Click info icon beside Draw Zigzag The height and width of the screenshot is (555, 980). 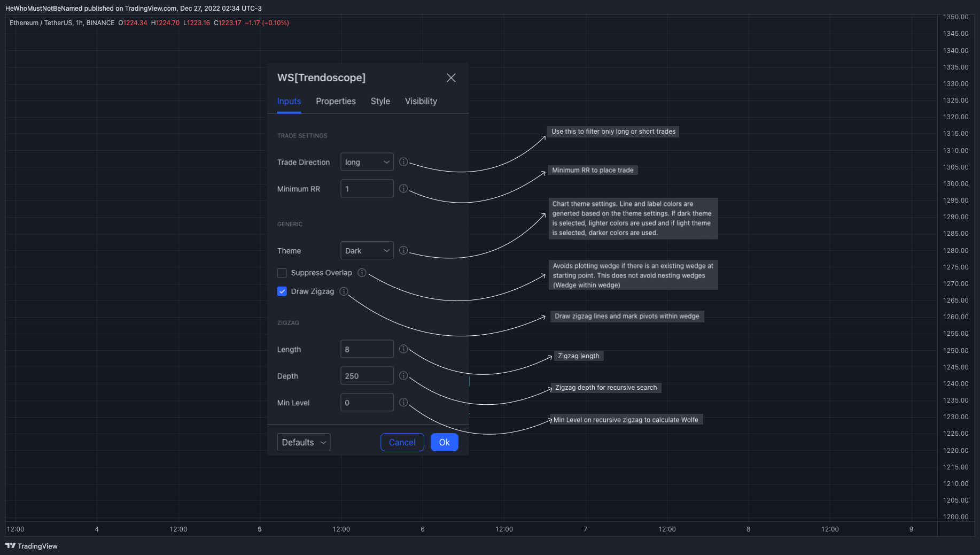[x=344, y=291]
